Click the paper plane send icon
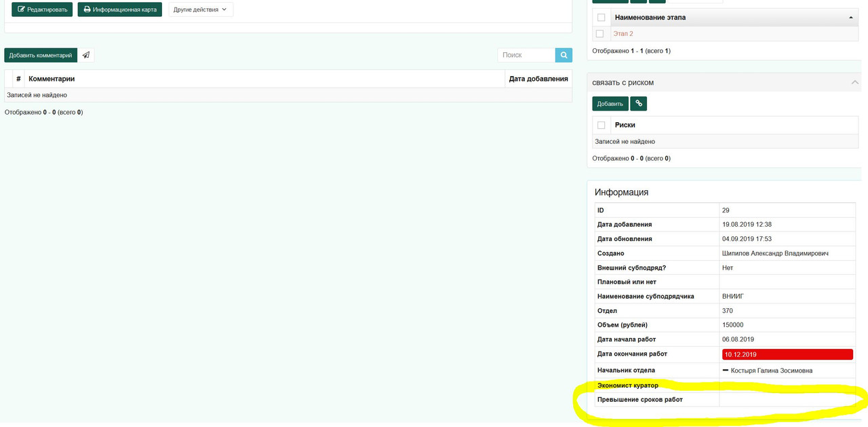Image resolution: width=868 pixels, height=427 pixels. [86, 56]
